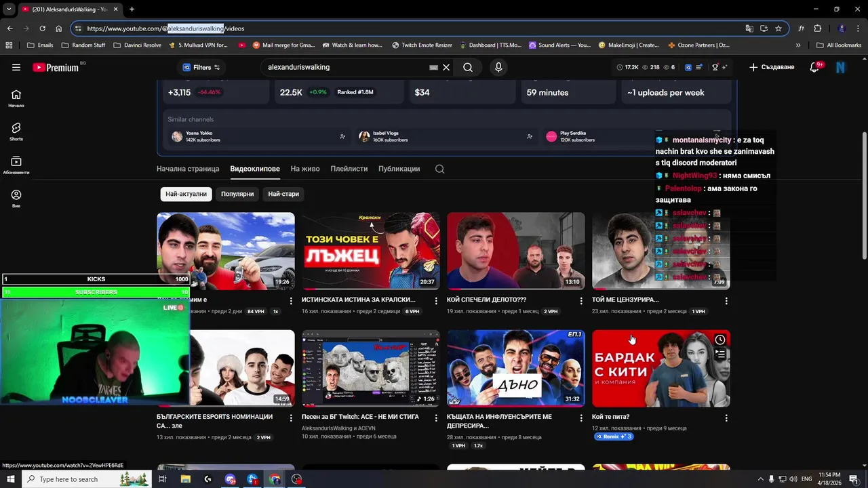Open the ТОЗИ ЧОВЕК Е ЛЪЖЕЦ thumbnail

(x=371, y=251)
